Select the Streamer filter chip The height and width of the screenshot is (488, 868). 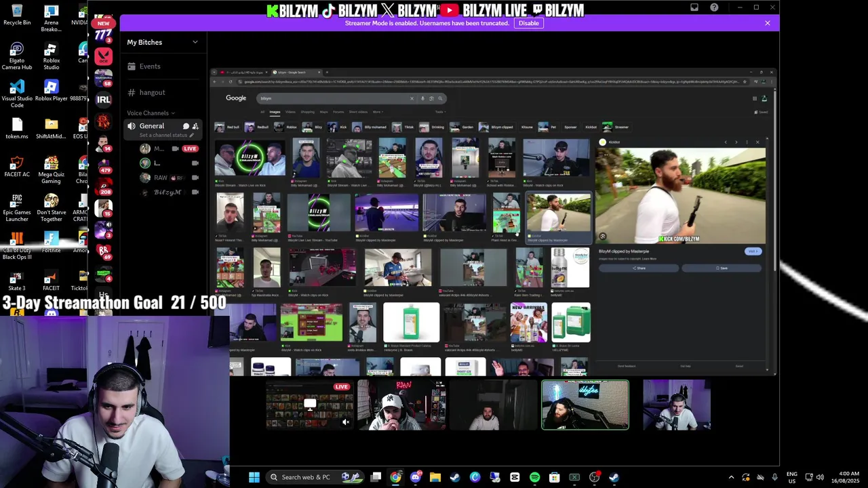[x=617, y=127]
